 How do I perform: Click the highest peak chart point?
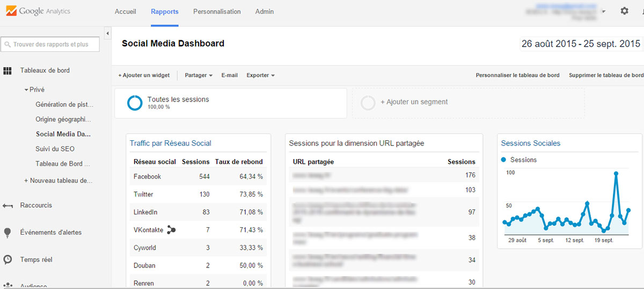(616, 174)
